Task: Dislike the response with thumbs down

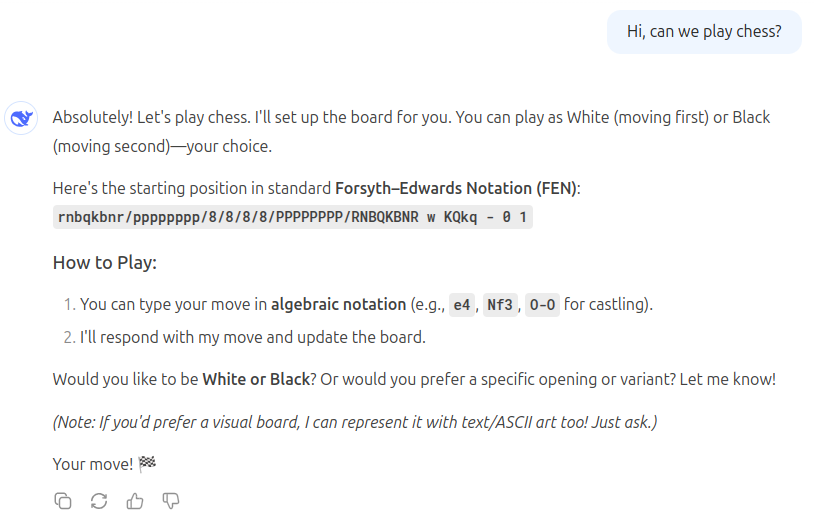Action: 171,501
